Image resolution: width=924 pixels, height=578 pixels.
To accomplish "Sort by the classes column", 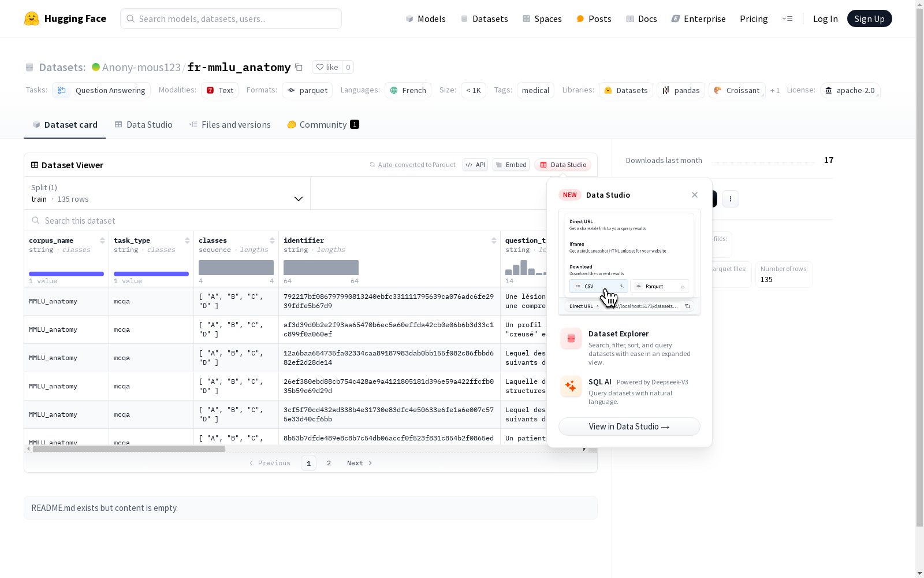I will pyautogui.click(x=272, y=240).
